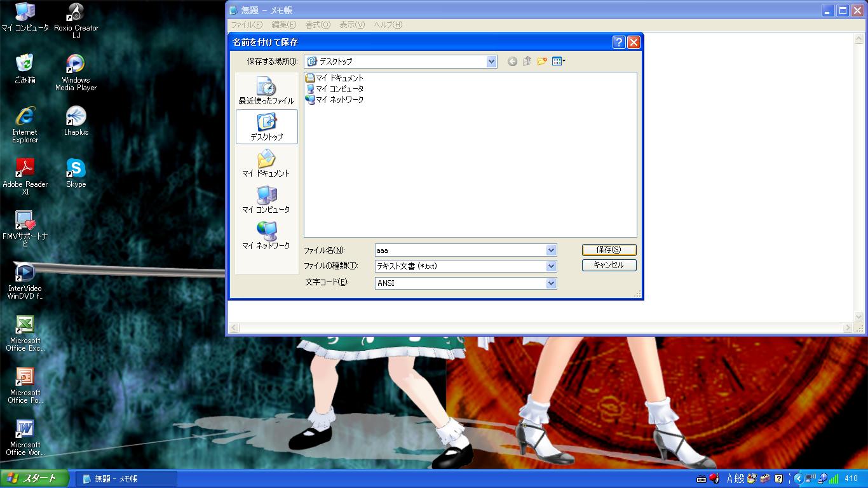Open マイ ネットワーク from the places bar

click(x=266, y=236)
